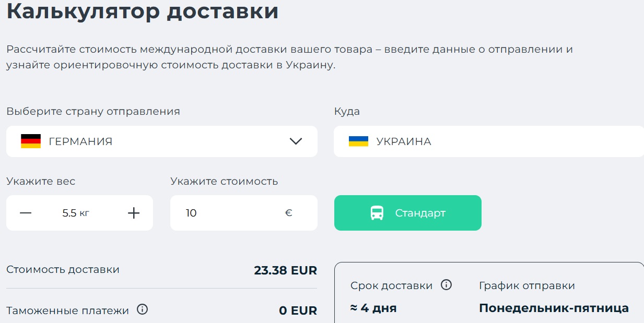Click the ≈ 4 дня delivery time
This screenshot has height=323, width=644.
click(x=373, y=308)
